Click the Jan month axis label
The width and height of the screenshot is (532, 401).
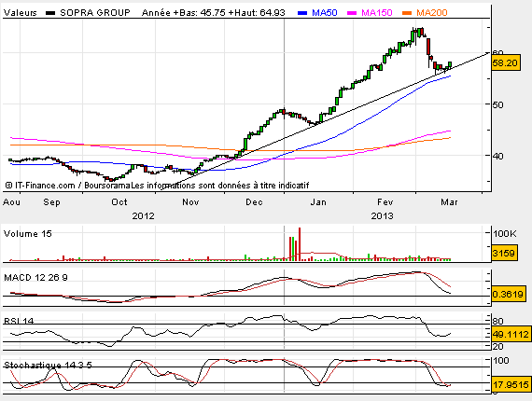(318, 202)
